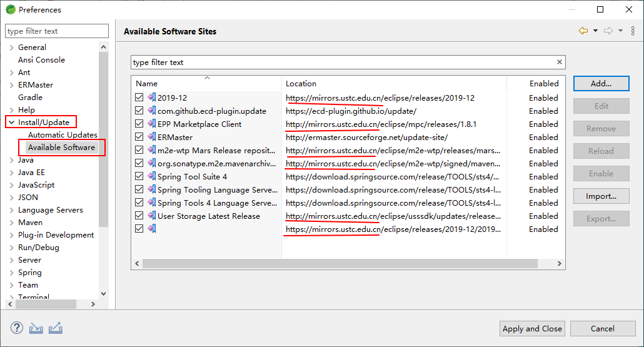
Task: Click the back navigation arrow icon
Action: [x=583, y=31]
